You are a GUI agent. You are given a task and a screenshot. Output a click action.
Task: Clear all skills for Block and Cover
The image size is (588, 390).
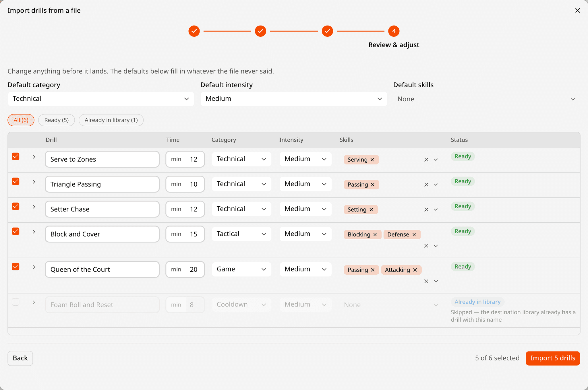coord(426,246)
